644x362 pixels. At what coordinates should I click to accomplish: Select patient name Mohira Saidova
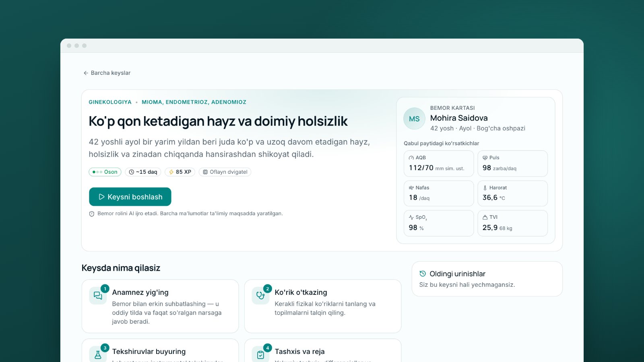(x=459, y=118)
